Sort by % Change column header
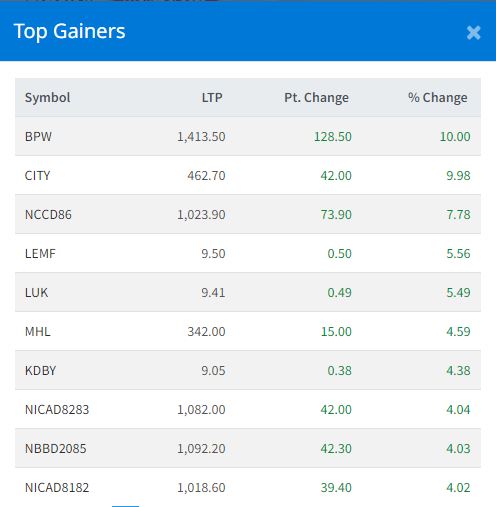 [438, 98]
